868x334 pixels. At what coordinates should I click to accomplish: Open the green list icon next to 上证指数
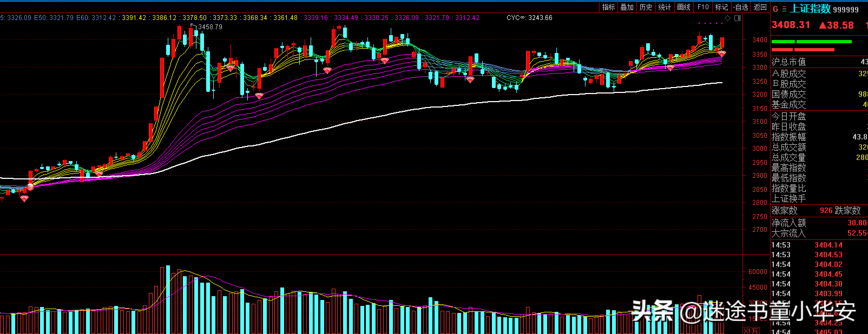[x=784, y=9]
